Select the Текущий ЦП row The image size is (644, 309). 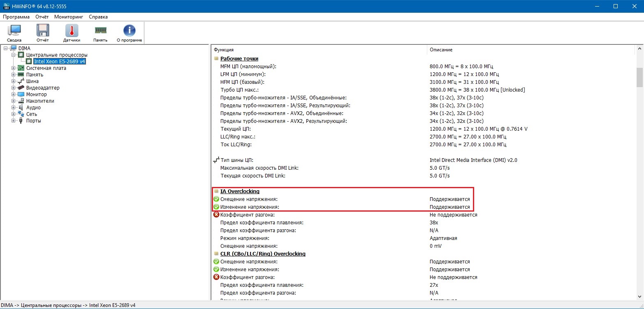(x=424, y=129)
